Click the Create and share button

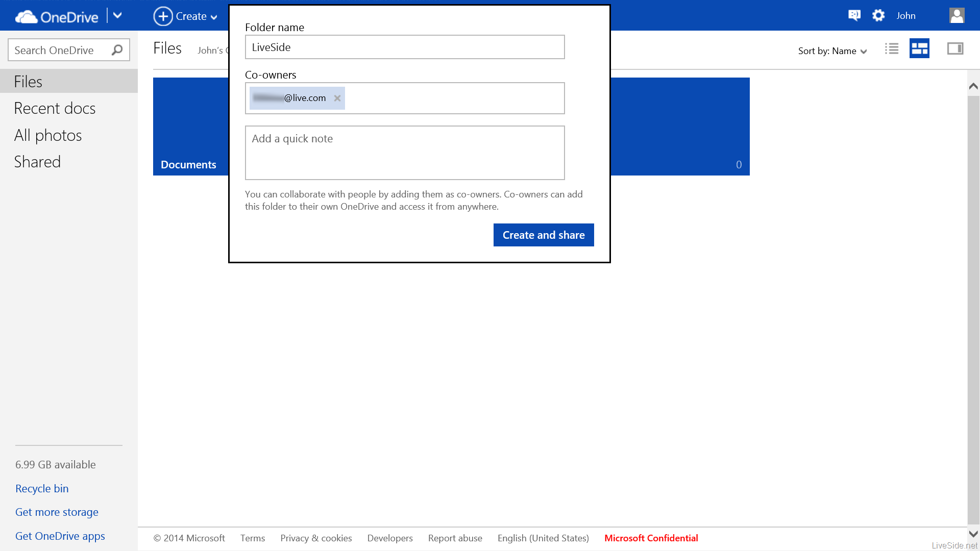click(x=544, y=235)
